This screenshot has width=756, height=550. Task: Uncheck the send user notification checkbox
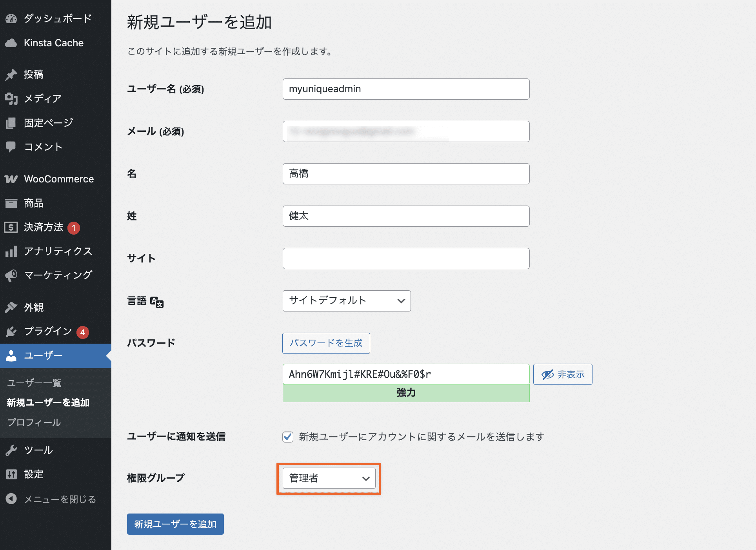pos(288,437)
